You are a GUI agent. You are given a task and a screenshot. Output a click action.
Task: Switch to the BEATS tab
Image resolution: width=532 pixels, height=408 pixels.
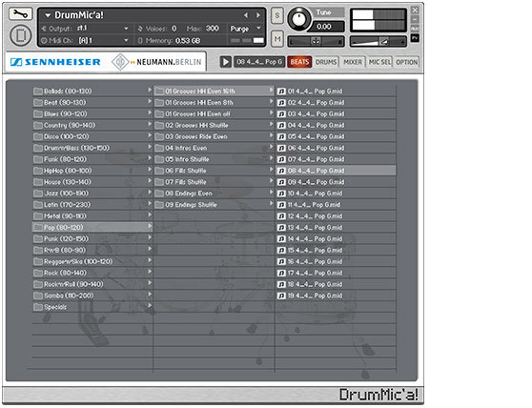299,62
